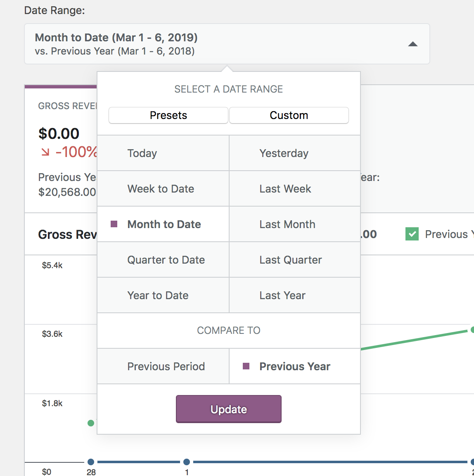Compare to Previous Period
This screenshot has width=474, height=476.
(x=163, y=366)
